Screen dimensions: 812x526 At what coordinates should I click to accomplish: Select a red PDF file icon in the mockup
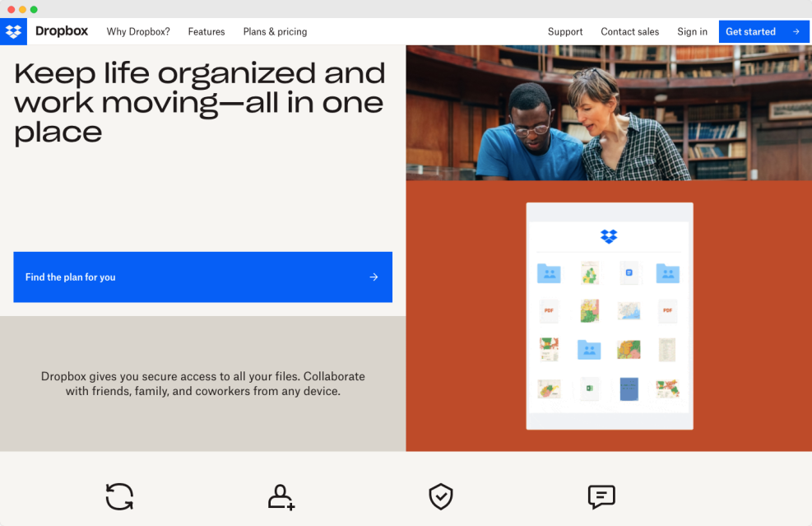tap(550, 311)
